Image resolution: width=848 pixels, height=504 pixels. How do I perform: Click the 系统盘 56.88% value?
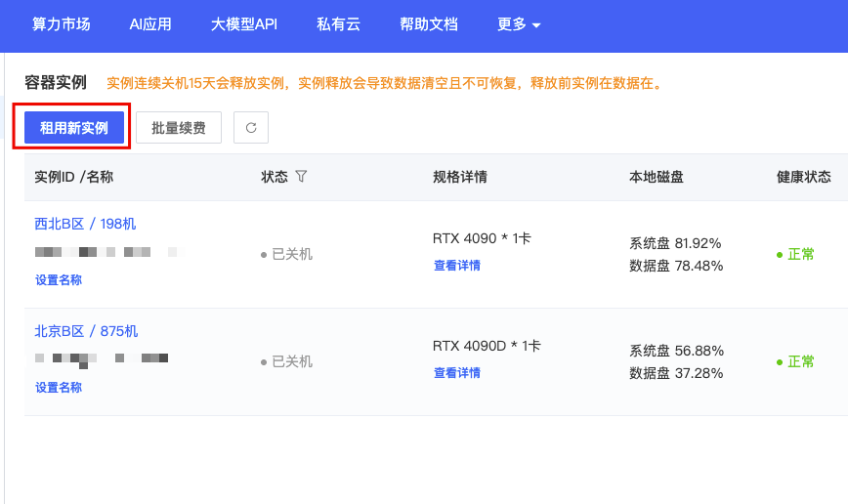676,351
